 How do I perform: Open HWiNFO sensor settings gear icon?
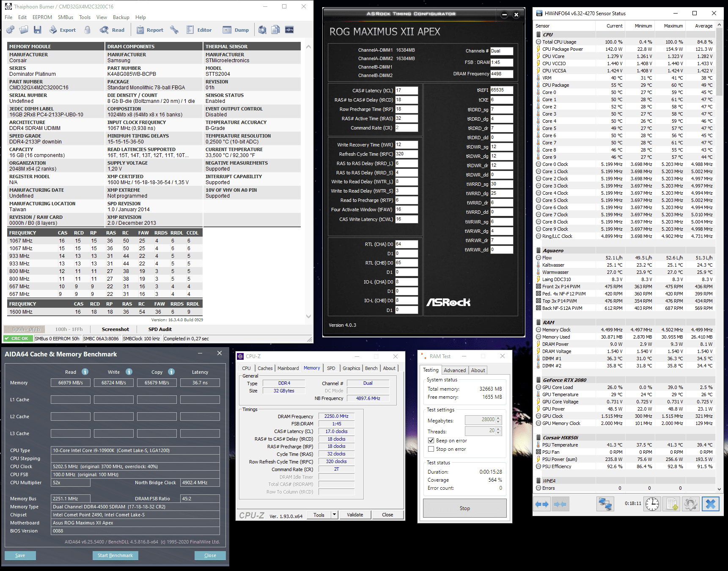coord(691,504)
